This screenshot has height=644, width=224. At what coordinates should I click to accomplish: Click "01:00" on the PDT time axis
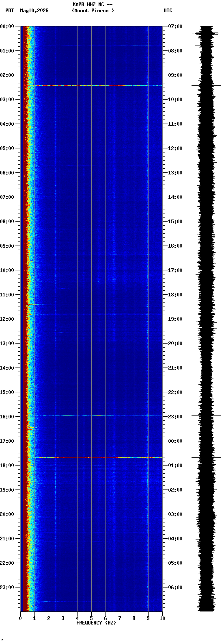click(x=7, y=51)
